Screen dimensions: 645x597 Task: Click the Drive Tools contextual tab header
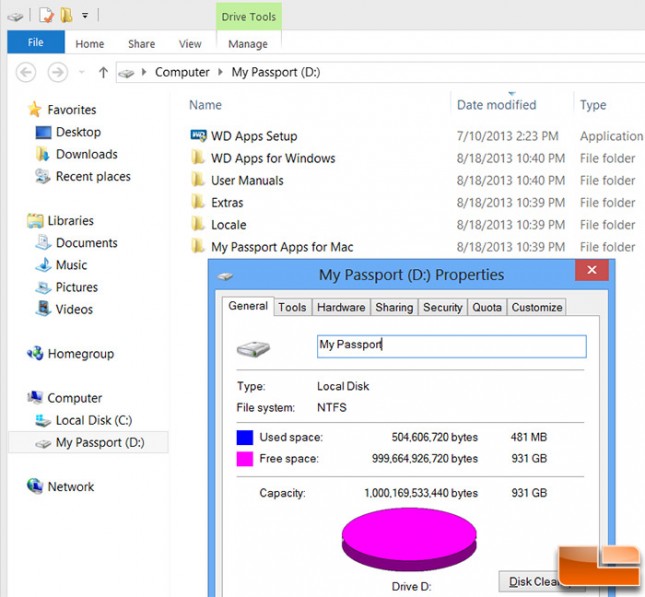tap(249, 17)
